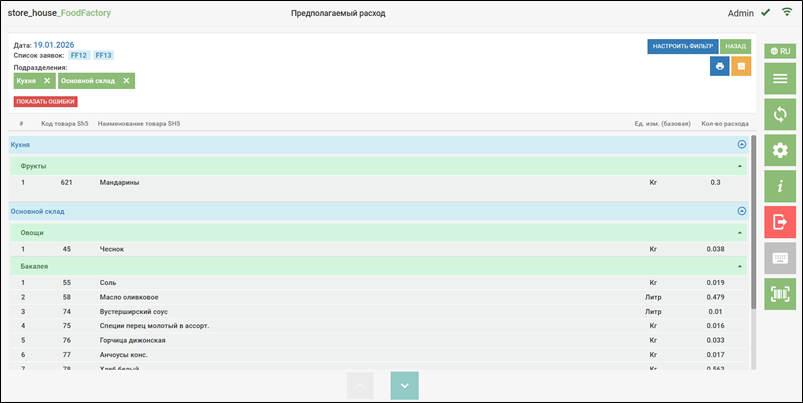Screen dimensions: 803x403
Task: Click the Настроить фильтр button
Action: [x=682, y=46]
